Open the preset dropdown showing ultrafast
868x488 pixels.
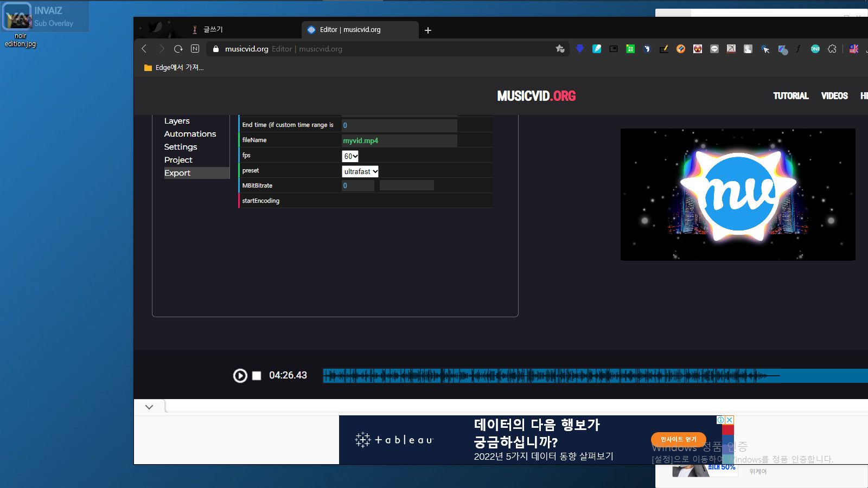(360, 171)
